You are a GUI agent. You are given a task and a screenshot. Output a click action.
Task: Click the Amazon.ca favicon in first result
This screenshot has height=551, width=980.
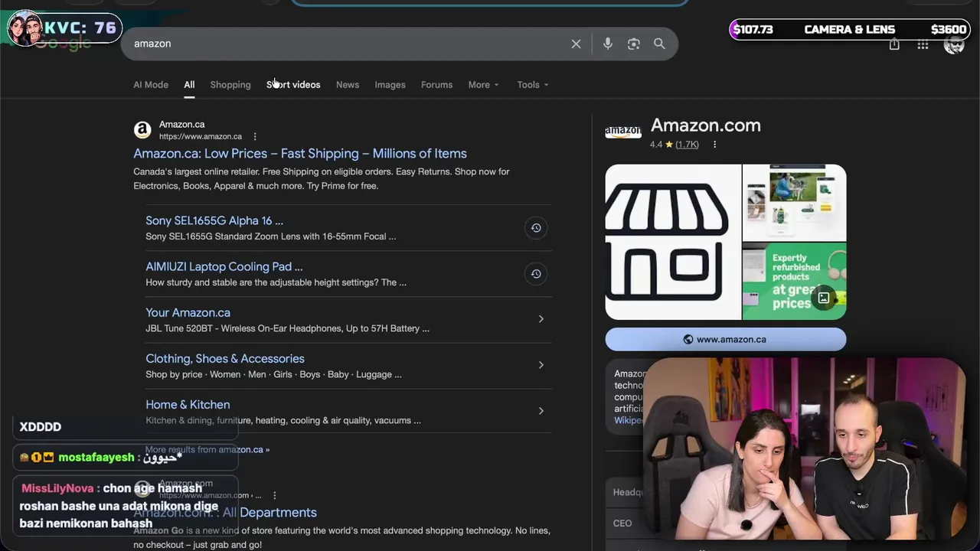click(x=142, y=130)
